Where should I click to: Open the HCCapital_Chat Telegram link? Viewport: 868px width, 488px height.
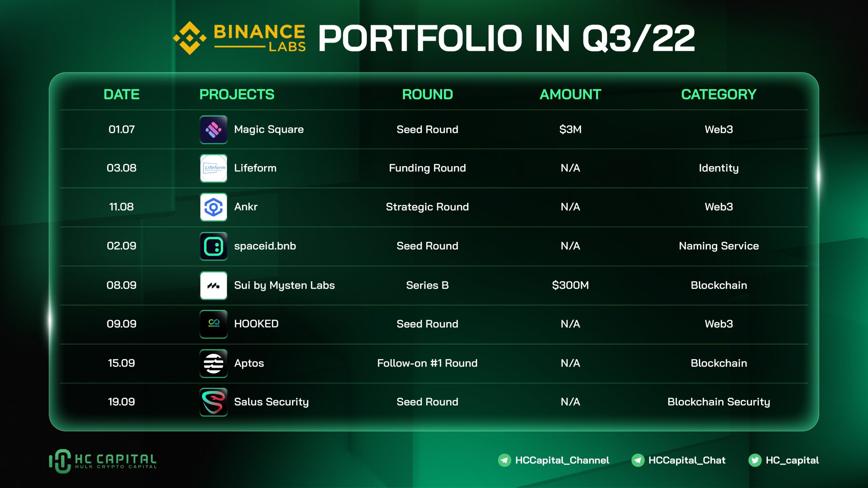(687, 460)
